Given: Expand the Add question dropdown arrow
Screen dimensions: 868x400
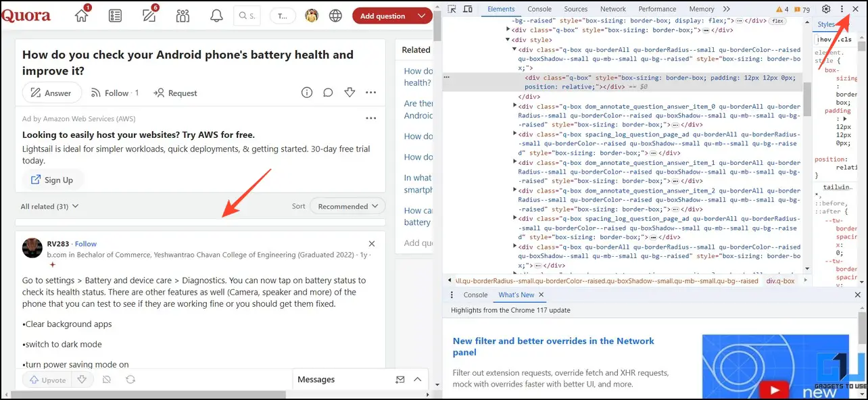Looking at the screenshot, I should [421, 16].
